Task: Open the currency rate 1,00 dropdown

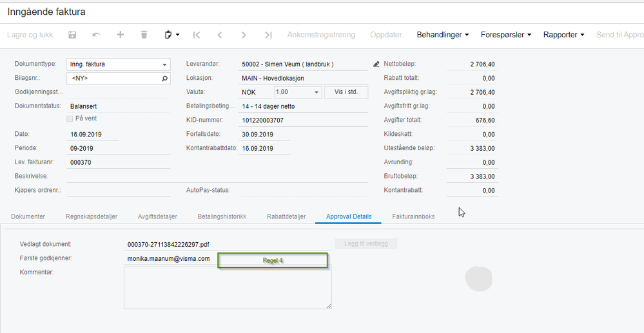Action: [317, 92]
